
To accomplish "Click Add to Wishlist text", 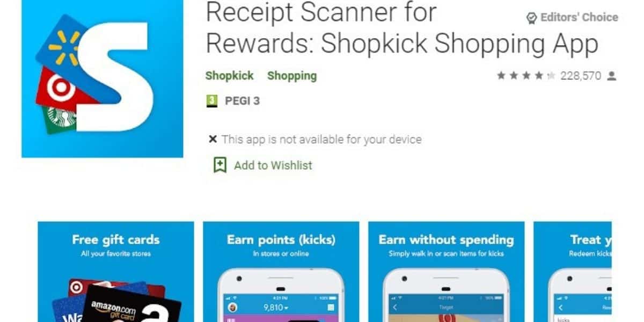I will click(273, 165).
